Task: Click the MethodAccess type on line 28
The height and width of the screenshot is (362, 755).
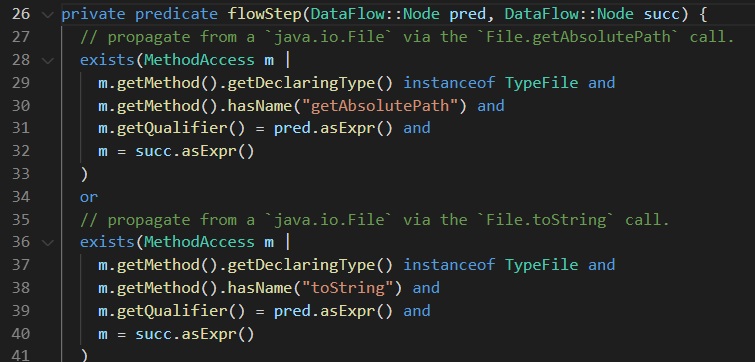Action: tap(199, 60)
